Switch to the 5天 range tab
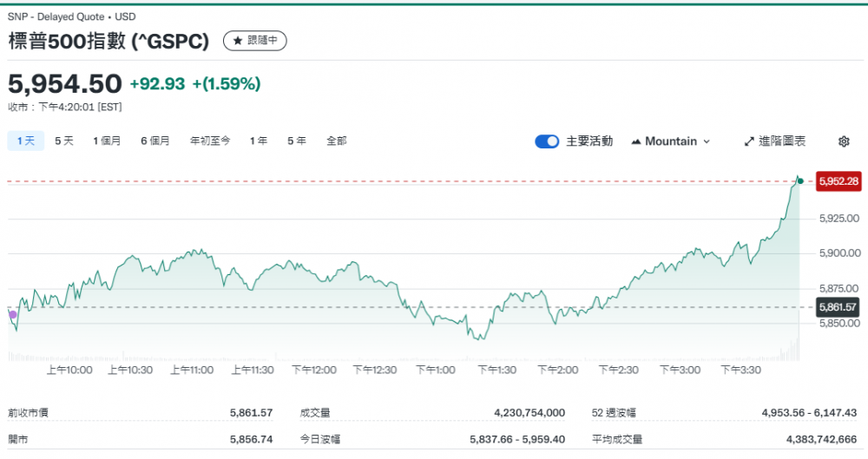Image resolution: width=868 pixels, height=459 pixels. pyautogui.click(x=64, y=141)
